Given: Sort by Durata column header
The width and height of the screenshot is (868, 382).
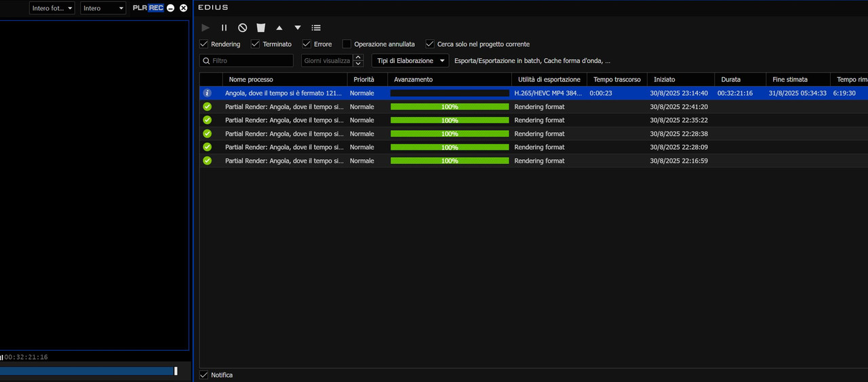Looking at the screenshot, I should click(740, 79).
